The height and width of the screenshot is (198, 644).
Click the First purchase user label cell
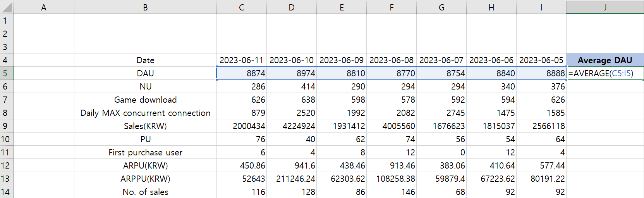145,152
